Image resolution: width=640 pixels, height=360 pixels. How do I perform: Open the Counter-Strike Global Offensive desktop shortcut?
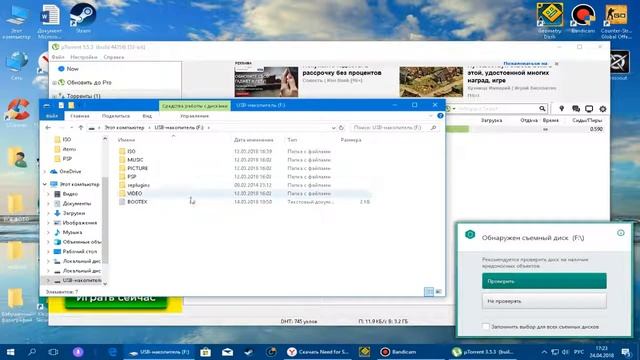click(x=616, y=20)
